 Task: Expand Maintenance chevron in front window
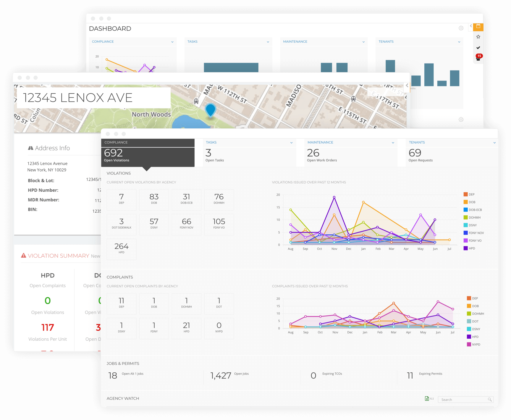393,143
